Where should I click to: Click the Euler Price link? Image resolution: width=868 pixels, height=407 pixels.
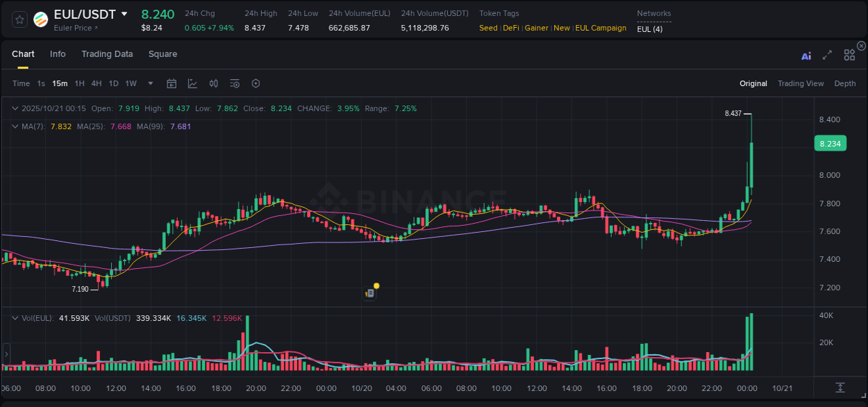[76, 28]
